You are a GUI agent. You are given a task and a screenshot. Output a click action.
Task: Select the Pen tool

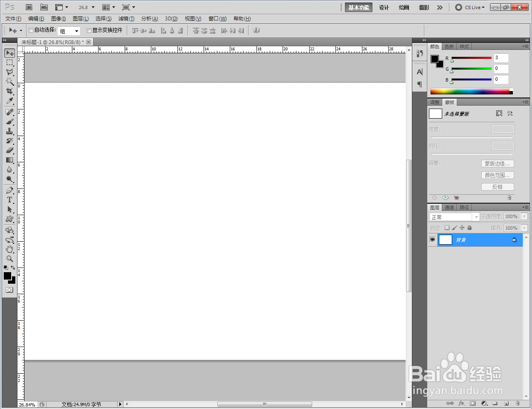(10, 190)
